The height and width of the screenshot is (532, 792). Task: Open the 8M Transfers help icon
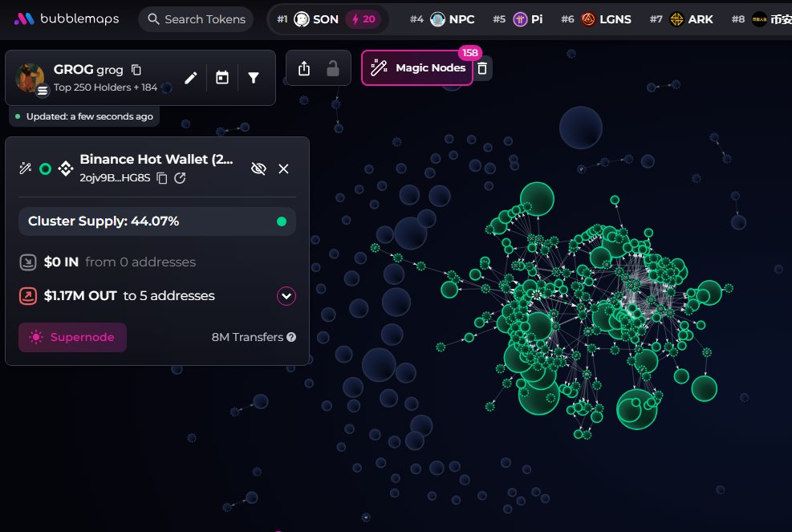point(291,337)
